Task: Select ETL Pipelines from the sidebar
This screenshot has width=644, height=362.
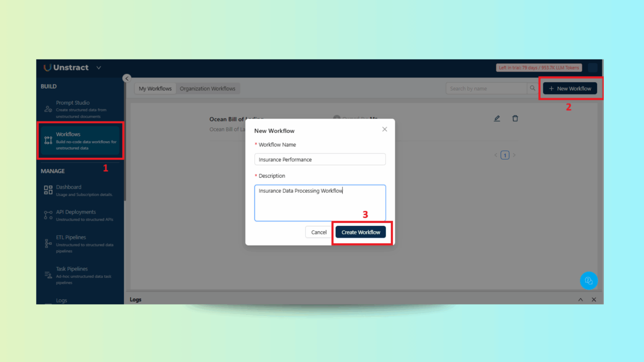Action: click(70, 237)
